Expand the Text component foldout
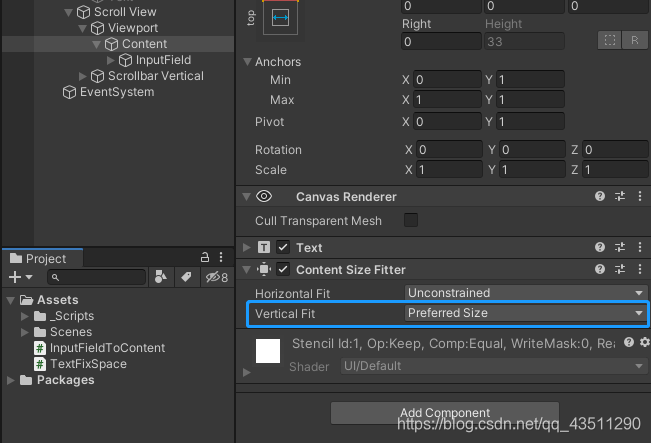Screen dimensions: 651x443 point(247,247)
